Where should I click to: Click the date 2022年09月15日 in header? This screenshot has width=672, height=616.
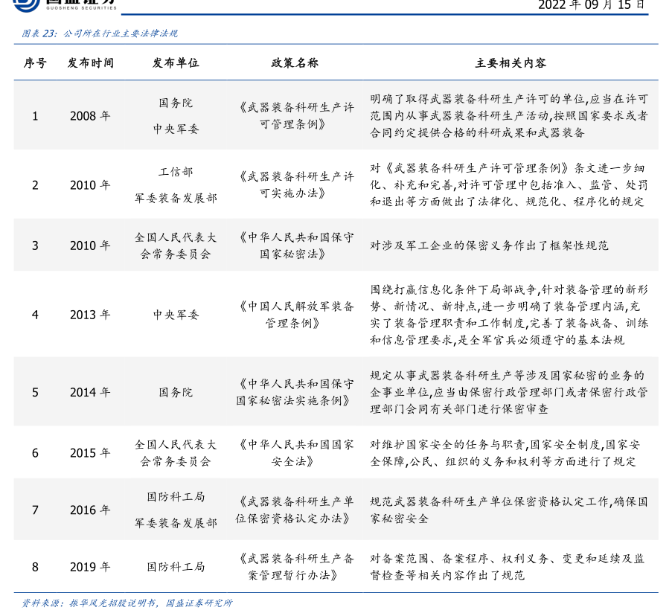point(591,4)
